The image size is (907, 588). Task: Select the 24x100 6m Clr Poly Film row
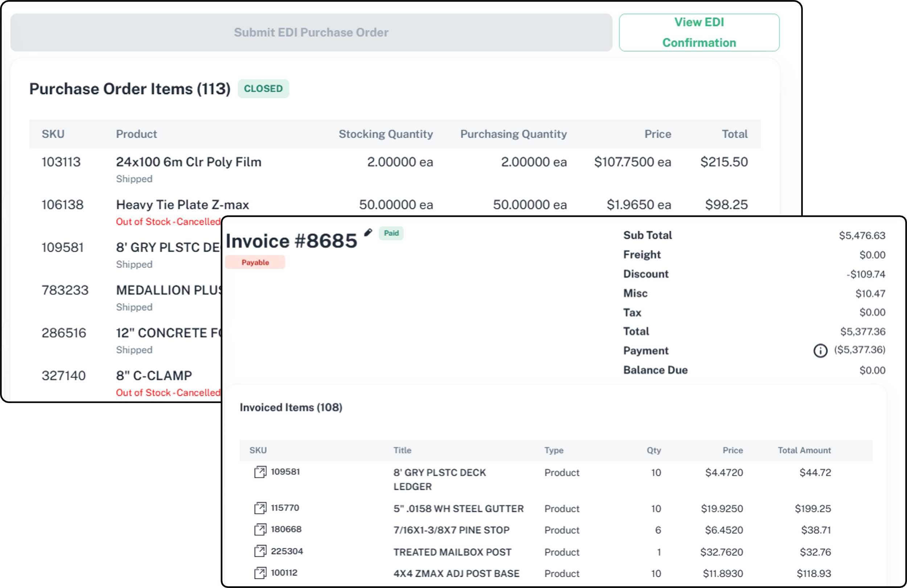point(189,162)
